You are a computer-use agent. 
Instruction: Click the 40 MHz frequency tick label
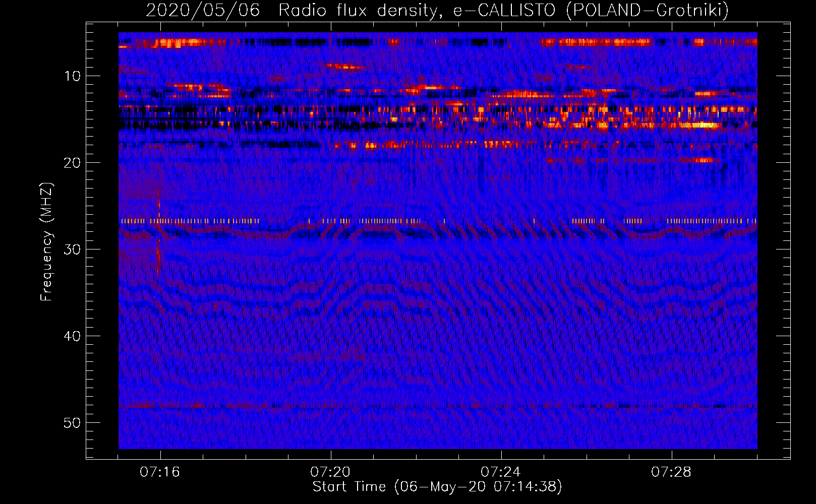click(x=72, y=336)
